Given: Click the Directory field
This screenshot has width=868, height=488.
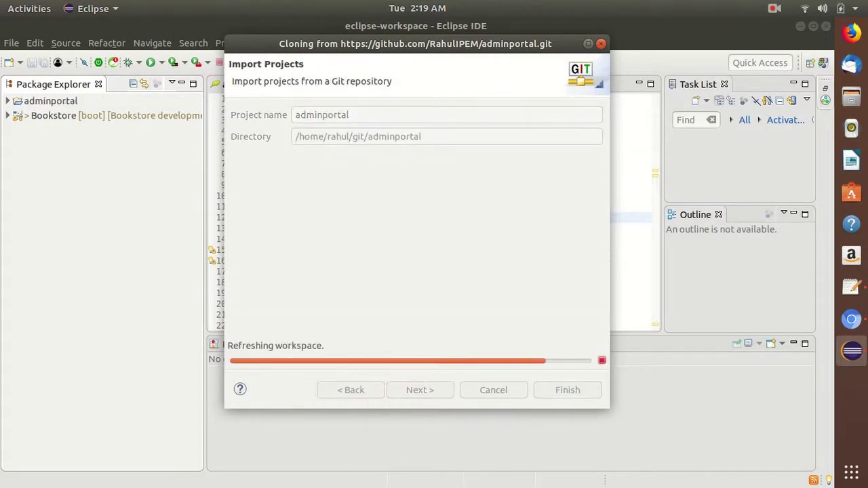Looking at the screenshot, I should click(x=447, y=136).
